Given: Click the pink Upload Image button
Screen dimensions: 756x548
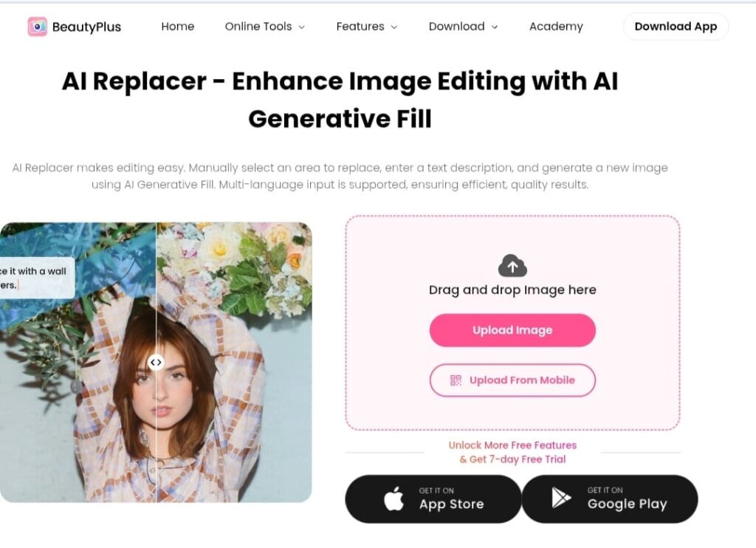Looking at the screenshot, I should point(512,330).
